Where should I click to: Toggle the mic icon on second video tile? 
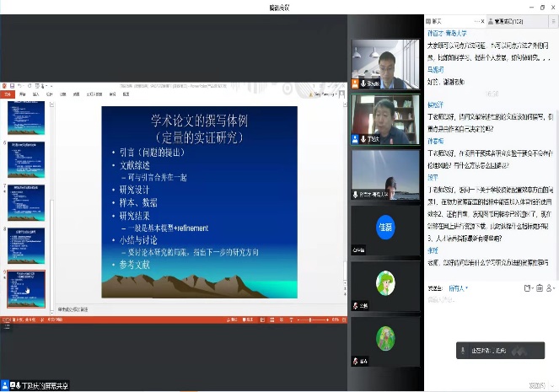coord(362,138)
